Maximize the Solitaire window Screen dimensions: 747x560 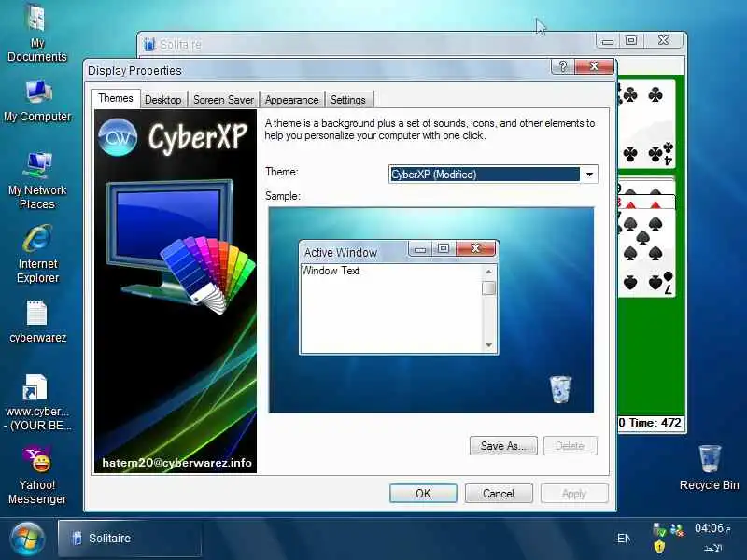631,41
